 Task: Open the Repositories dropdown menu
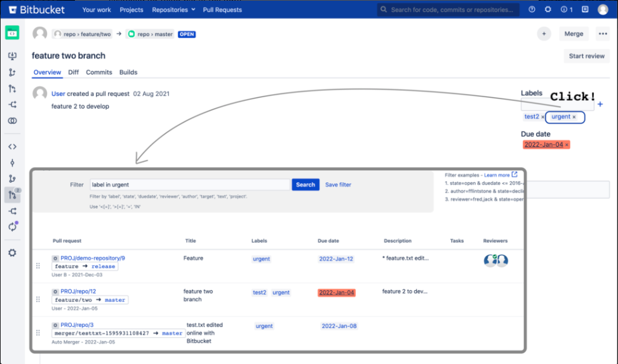[173, 10]
